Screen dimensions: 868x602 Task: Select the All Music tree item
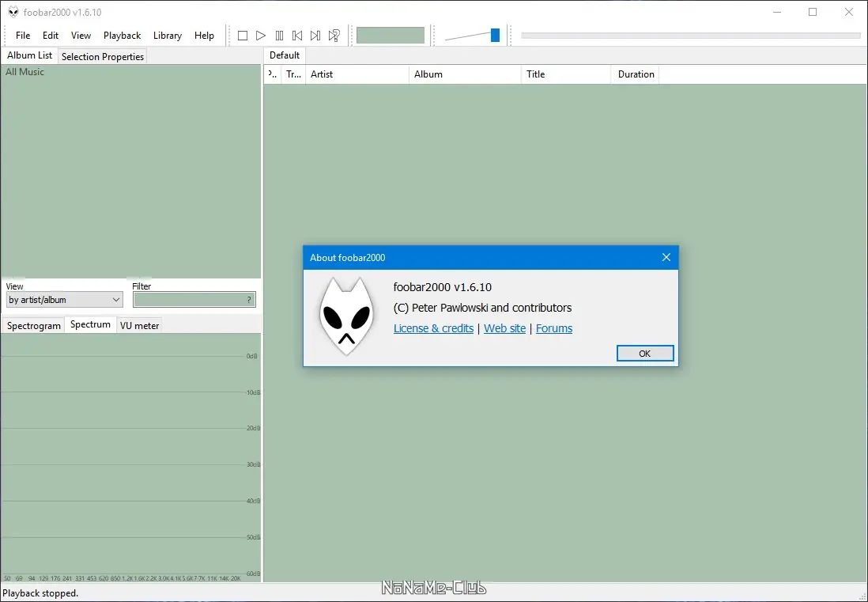point(25,72)
